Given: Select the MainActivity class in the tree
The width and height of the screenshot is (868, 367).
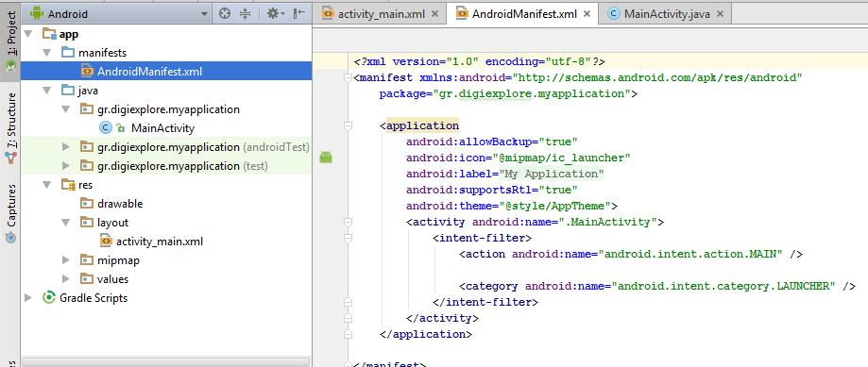Looking at the screenshot, I should [x=162, y=128].
